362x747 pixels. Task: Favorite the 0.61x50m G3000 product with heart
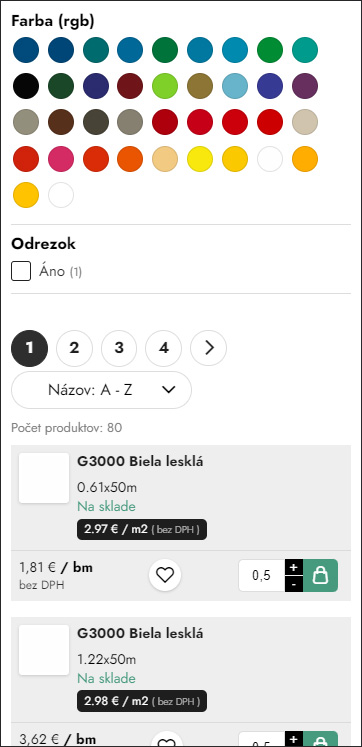(x=165, y=575)
